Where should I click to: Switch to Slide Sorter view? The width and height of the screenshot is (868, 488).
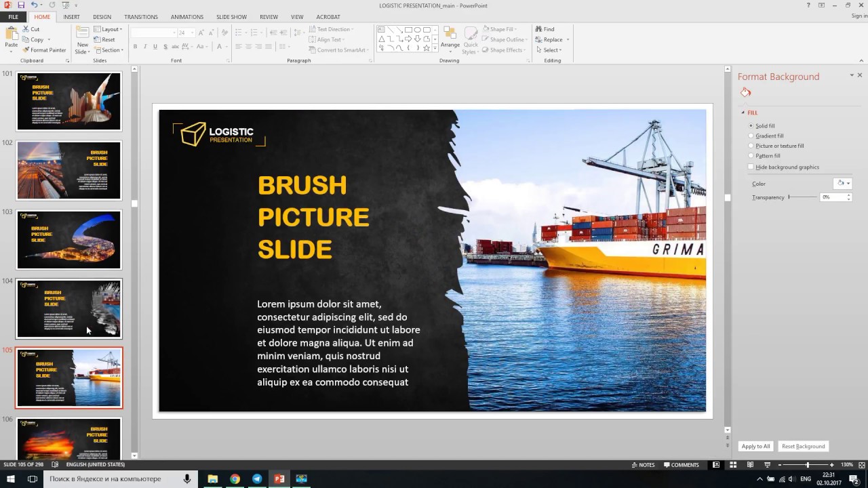coord(733,465)
